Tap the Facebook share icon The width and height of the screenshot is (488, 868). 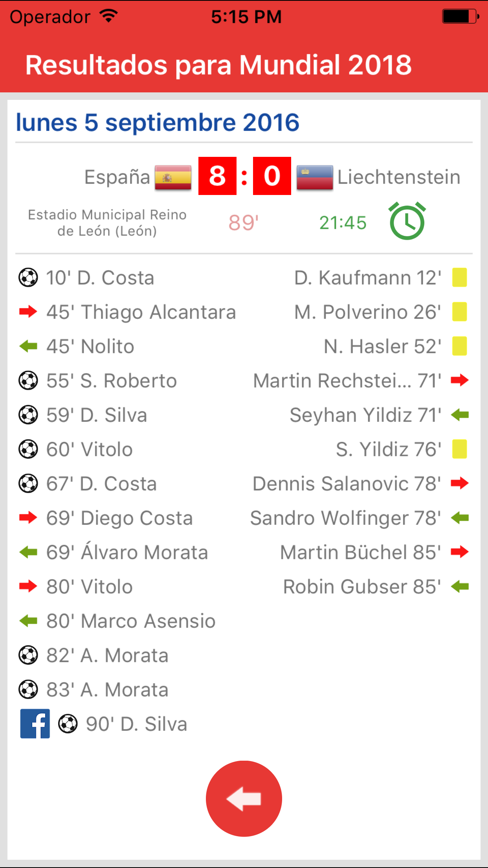(x=35, y=724)
